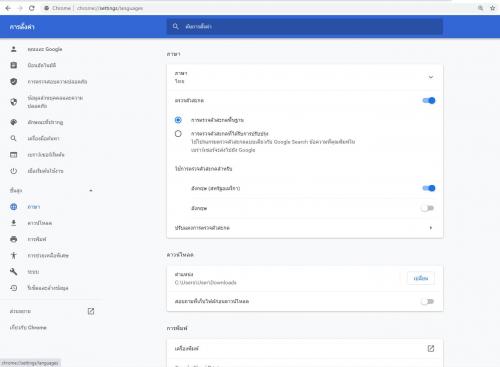Click the Default browser window icon
The image size is (500, 367).
pos(14,155)
